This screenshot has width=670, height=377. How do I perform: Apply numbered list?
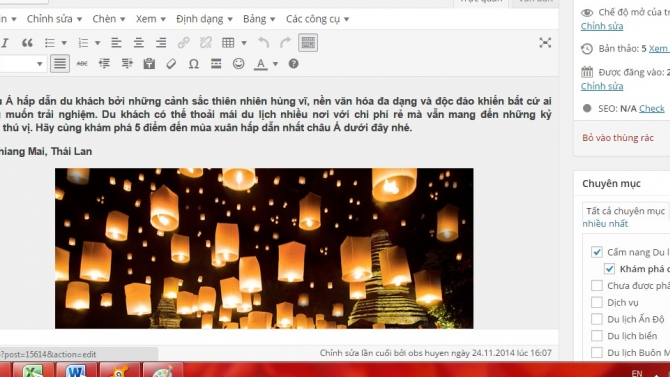[83, 43]
